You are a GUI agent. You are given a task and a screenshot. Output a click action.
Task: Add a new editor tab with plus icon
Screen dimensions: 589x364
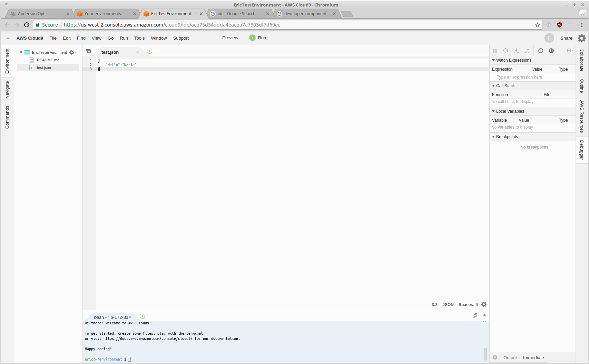click(149, 51)
